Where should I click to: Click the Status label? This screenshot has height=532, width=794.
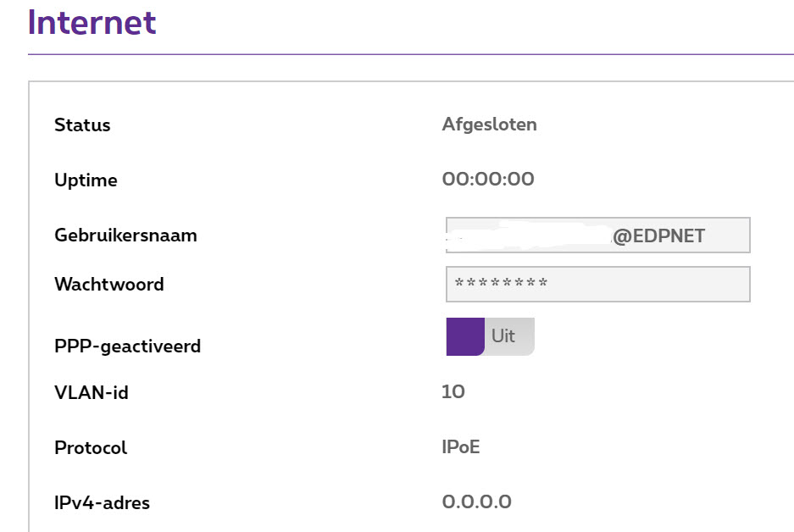82,125
